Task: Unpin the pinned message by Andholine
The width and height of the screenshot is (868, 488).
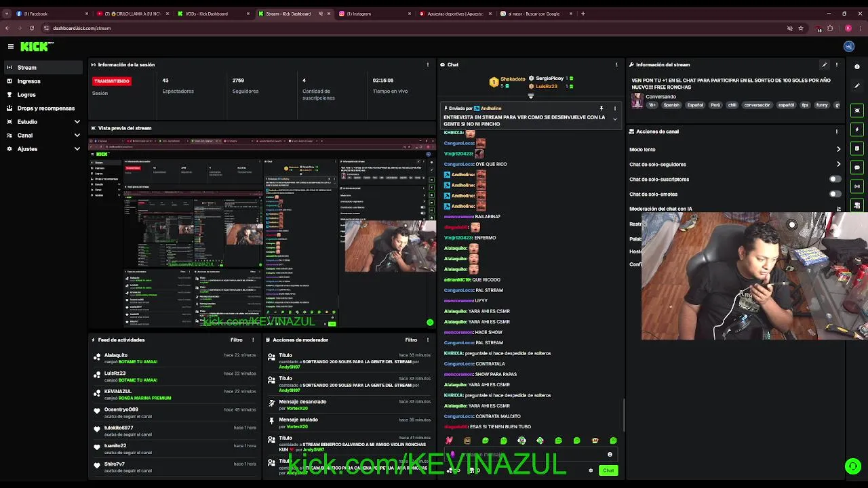Action: [601, 108]
